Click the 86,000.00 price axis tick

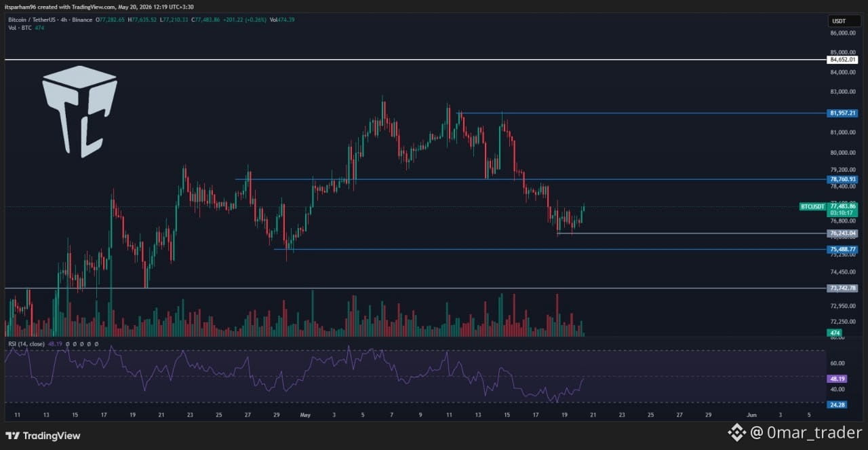842,33
